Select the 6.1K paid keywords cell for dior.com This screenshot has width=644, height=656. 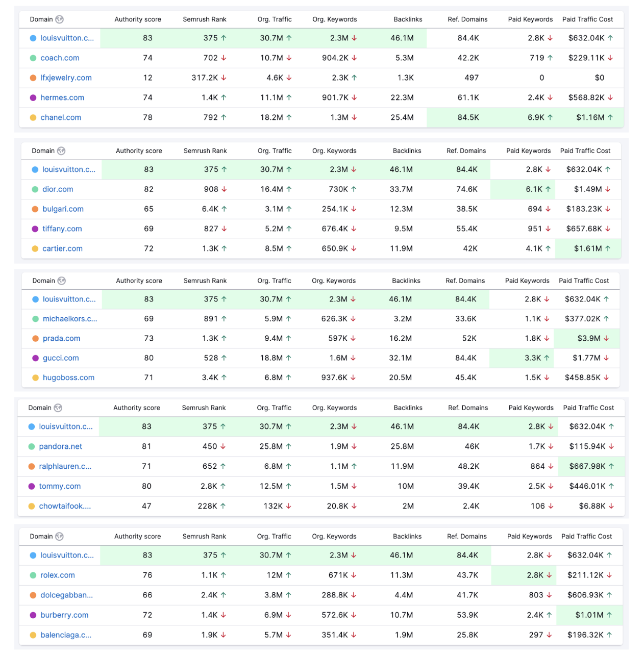[x=538, y=189]
